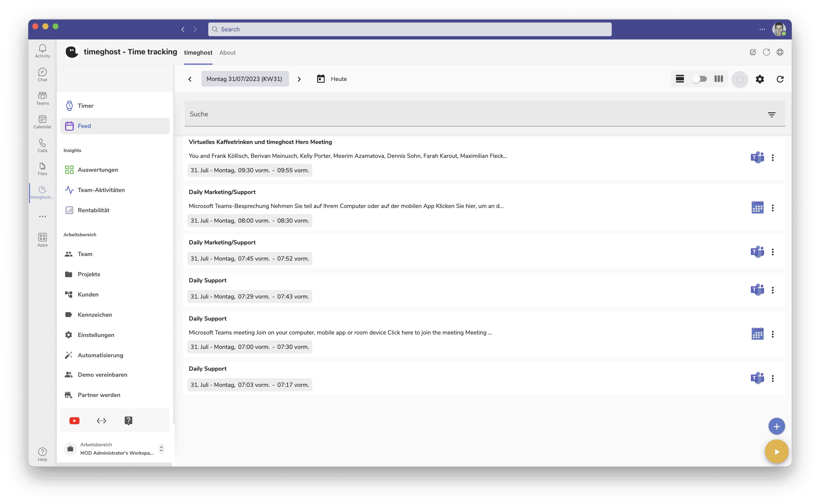Open options menu for Daily Marketing/Support 07:45
The width and height of the screenshot is (820, 504).
point(773,252)
